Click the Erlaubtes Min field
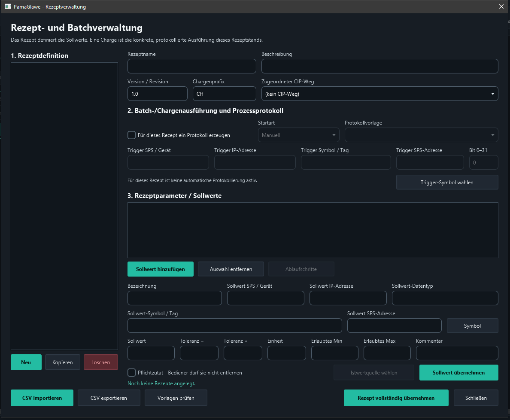This screenshot has height=420, width=510. pyautogui.click(x=335, y=353)
